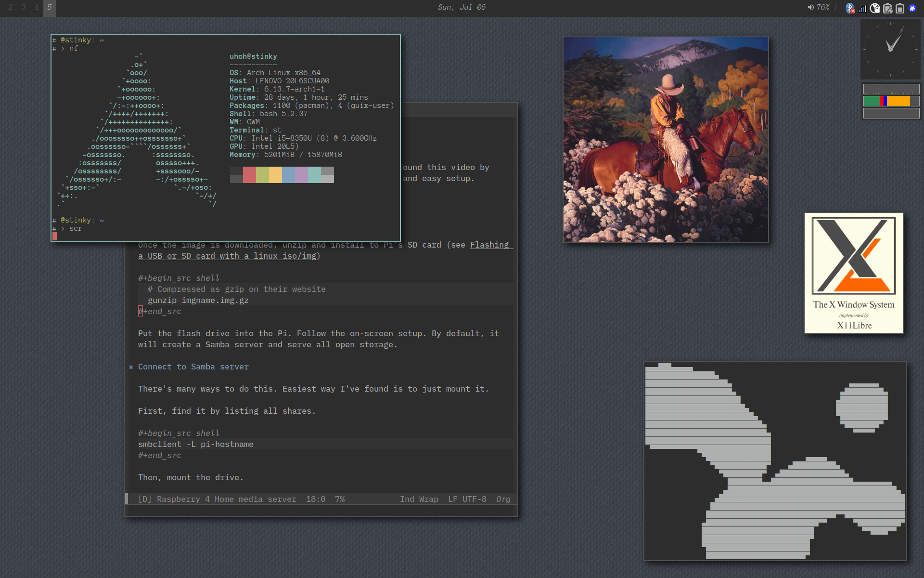Click the cowboy on horse painting window
Screen dimensions: 924x578
coord(666,140)
